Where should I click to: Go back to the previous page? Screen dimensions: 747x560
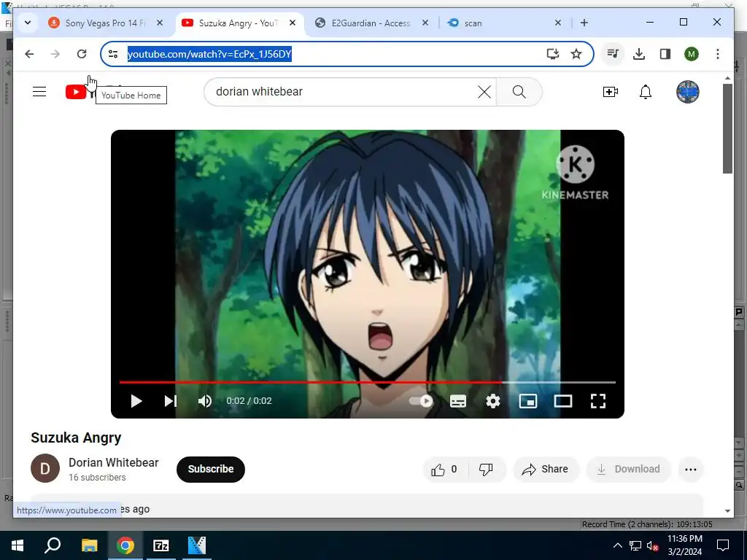tap(29, 54)
